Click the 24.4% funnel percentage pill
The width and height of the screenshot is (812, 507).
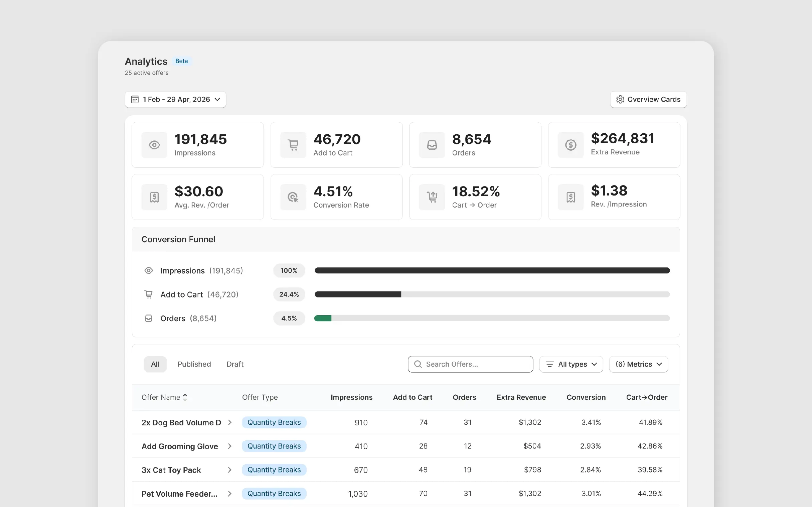tap(289, 294)
